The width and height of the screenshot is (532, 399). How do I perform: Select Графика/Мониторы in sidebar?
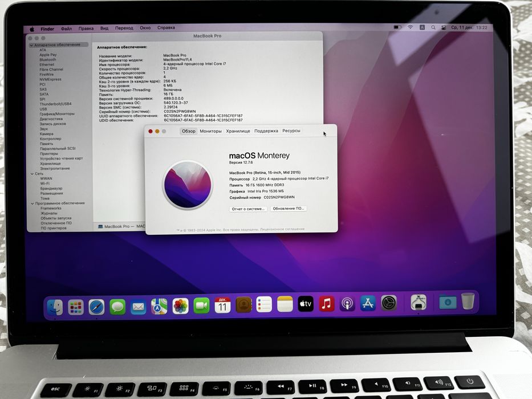pos(57,114)
